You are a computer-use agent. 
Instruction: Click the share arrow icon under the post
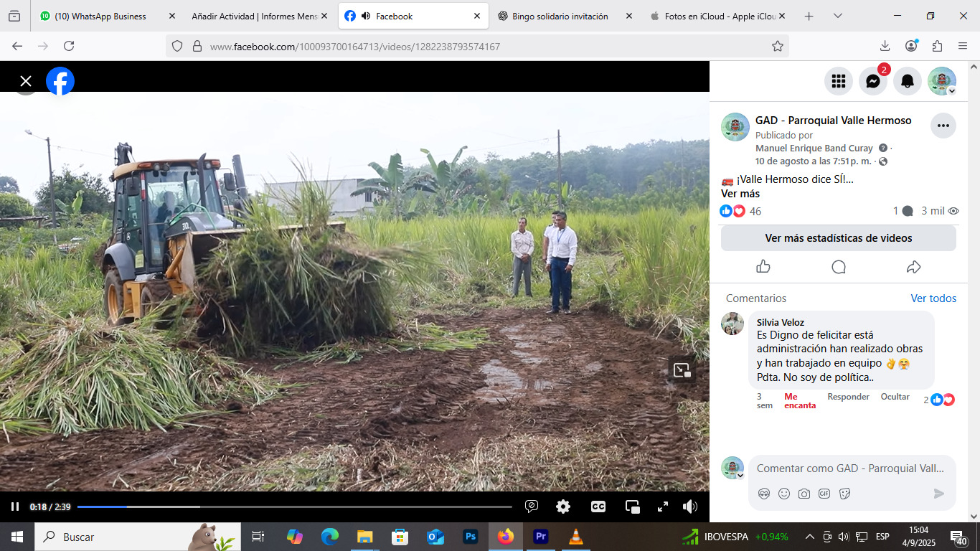(x=913, y=267)
